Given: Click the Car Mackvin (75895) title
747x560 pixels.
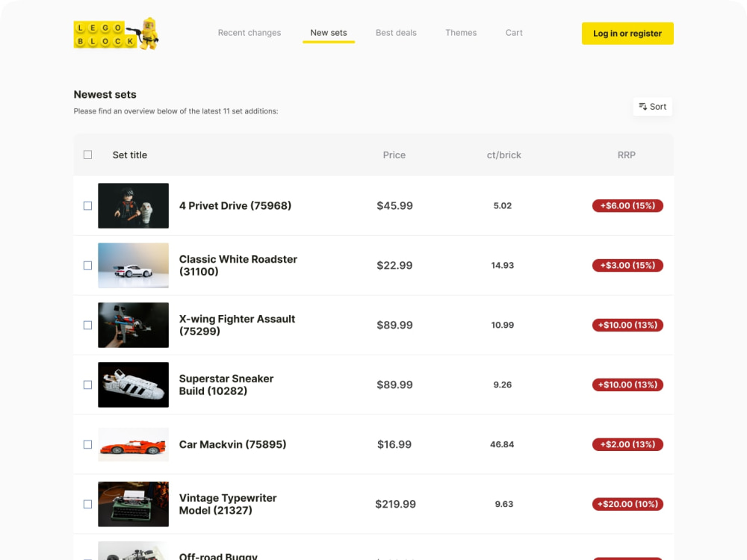Looking at the screenshot, I should pyautogui.click(x=232, y=444).
